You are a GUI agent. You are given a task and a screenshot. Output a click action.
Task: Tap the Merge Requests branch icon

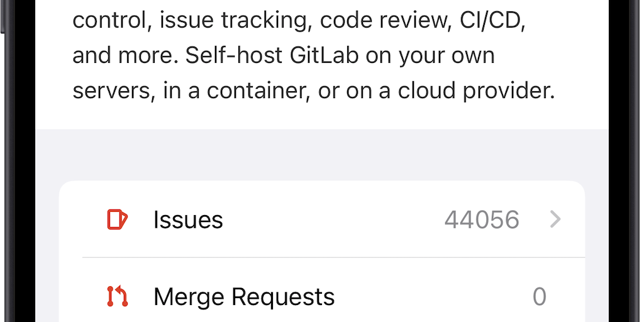[x=117, y=296]
